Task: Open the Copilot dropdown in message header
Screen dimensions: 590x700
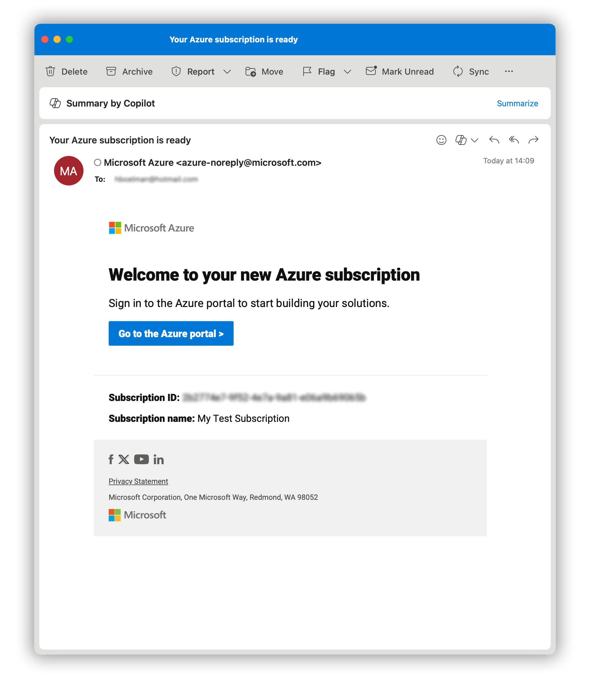Action: pos(475,141)
